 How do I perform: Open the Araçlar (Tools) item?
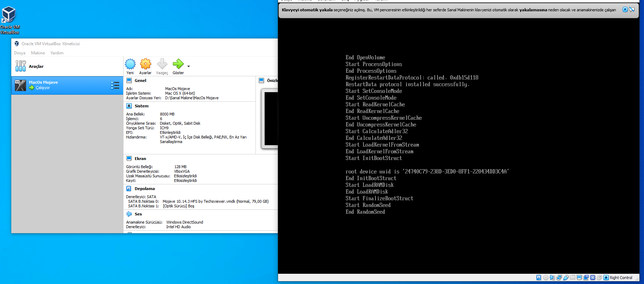[67, 66]
